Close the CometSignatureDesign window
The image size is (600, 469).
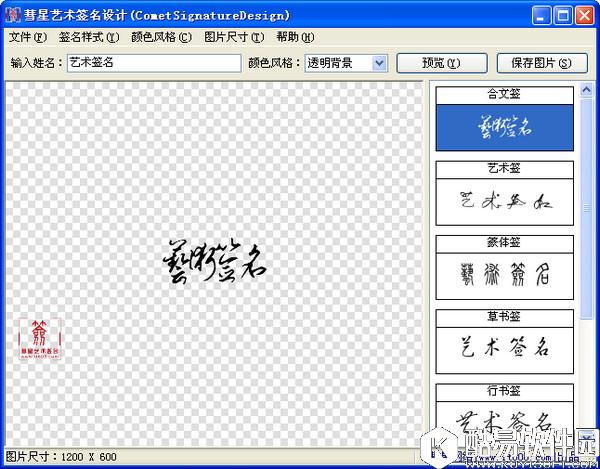click(585, 16)
